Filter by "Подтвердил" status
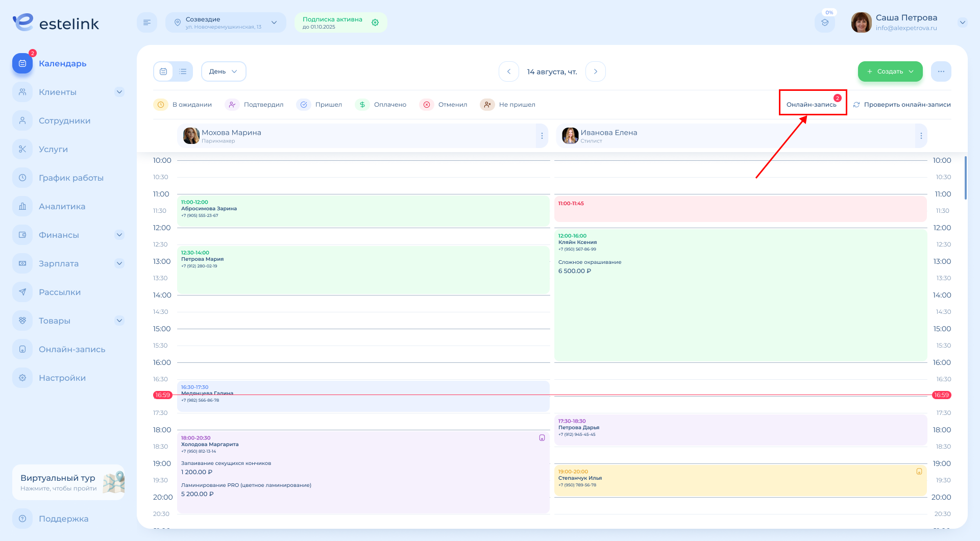The height and width of the screenshot is (541, 980). pyautogui.click(x=254, y=105)
